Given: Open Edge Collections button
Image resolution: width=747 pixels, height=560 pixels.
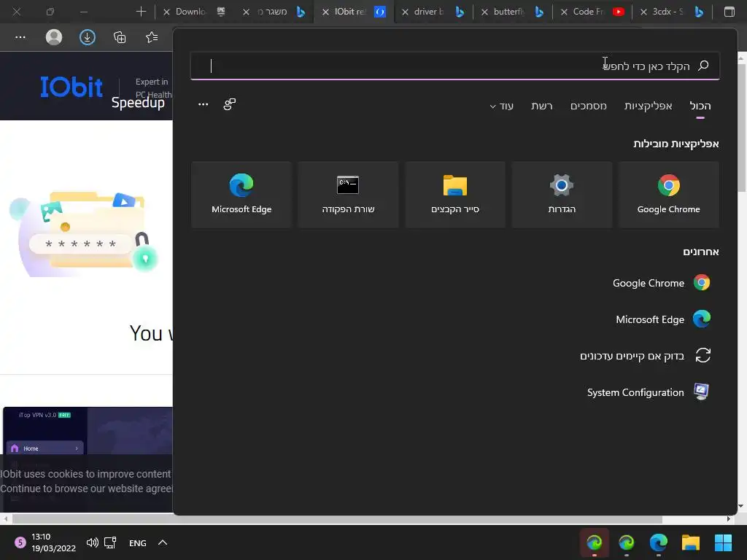Looking at the screenshot, I should click(120, 37).
